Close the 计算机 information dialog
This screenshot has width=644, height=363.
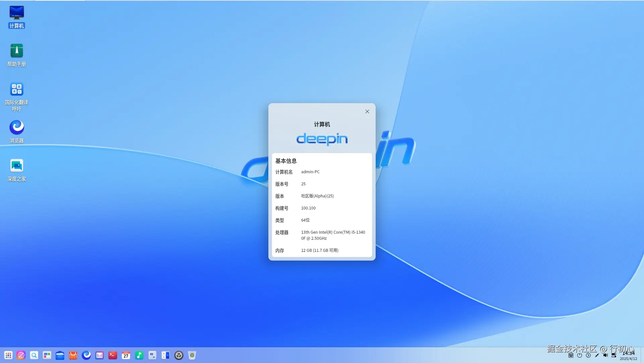click(367, 111)
